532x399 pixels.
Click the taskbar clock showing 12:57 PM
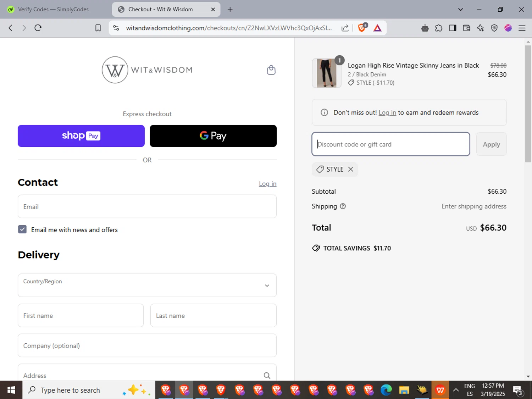(493, 390)
